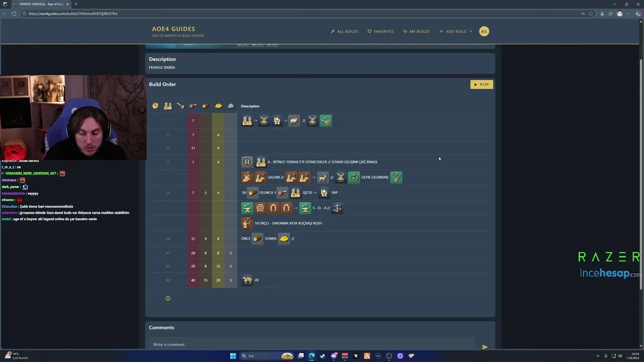Click the wood log column header icon

[x=205, y=106]
